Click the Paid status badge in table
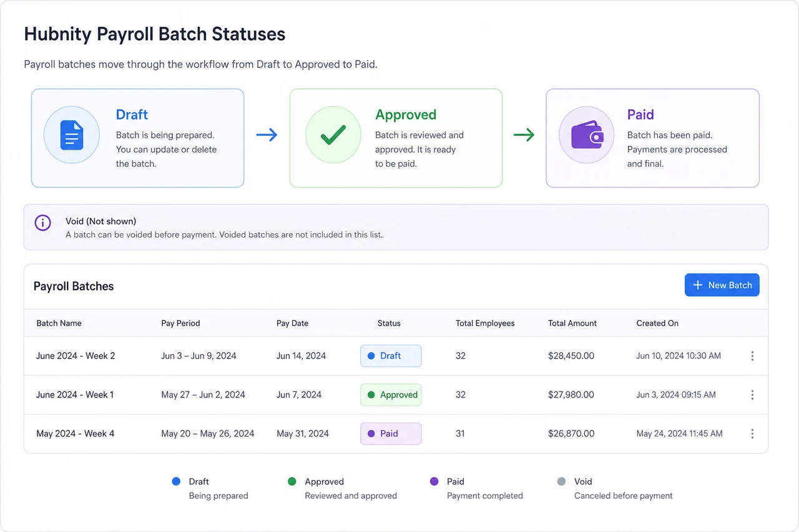The height and width of the screenshot is (532, 799). pos(391,433)
